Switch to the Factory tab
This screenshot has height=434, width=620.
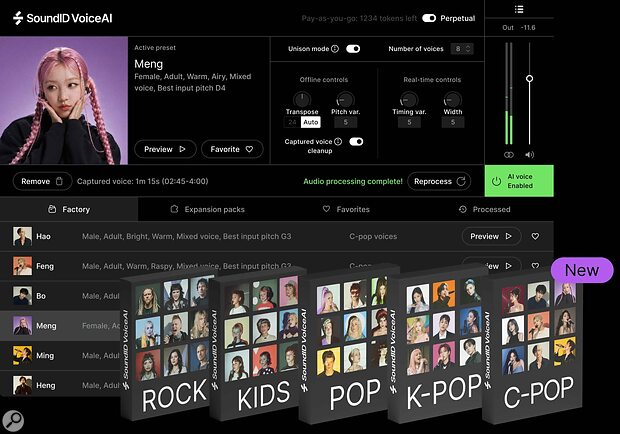click(69, 209)
